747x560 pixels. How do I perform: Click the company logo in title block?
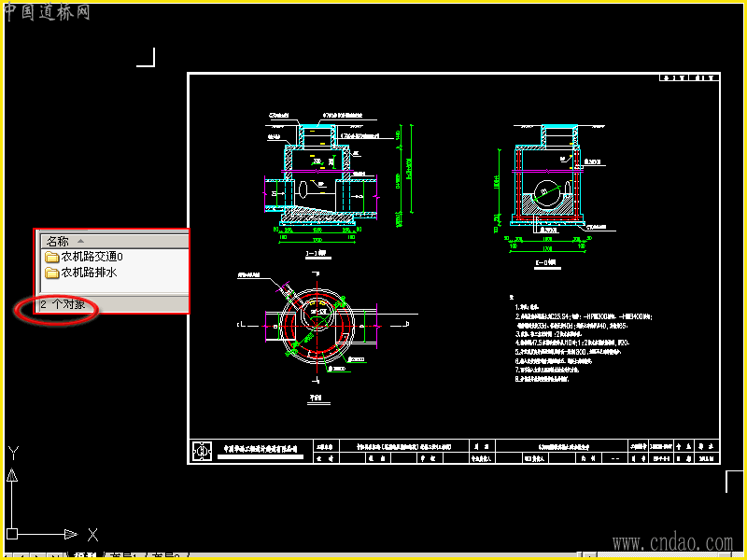tap(201, 451)
